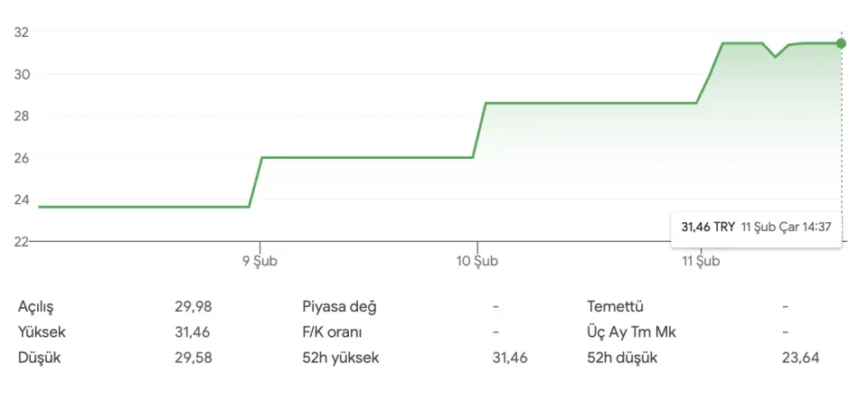Image resolution: width=868 pixels, height=401 pixels.
Task: Click the green endpoint dot on the chart
Action: tap(841, 43)
